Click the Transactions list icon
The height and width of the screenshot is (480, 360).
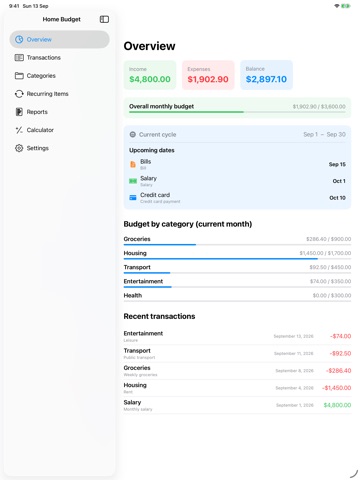tap(19, 58)
